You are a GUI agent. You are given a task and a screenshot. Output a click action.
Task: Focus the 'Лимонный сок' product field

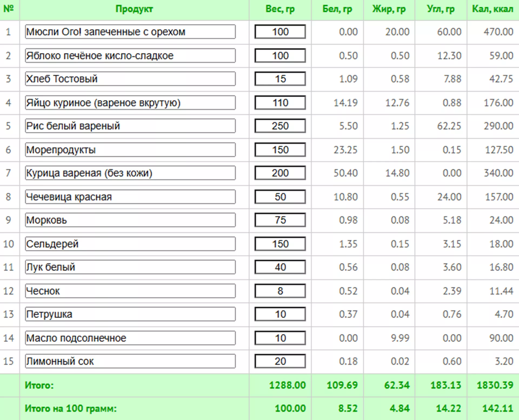click(130, 361)
